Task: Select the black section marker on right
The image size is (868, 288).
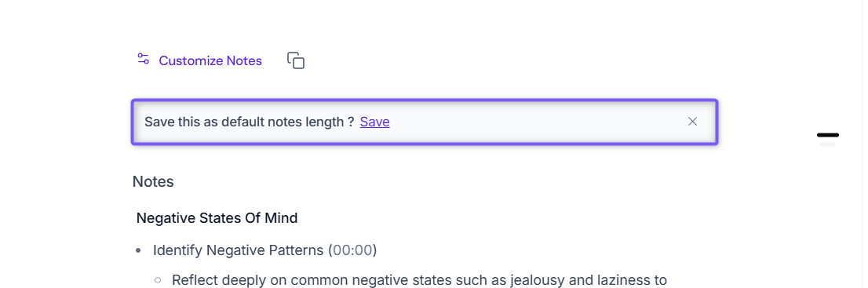Action: point(828,135)
